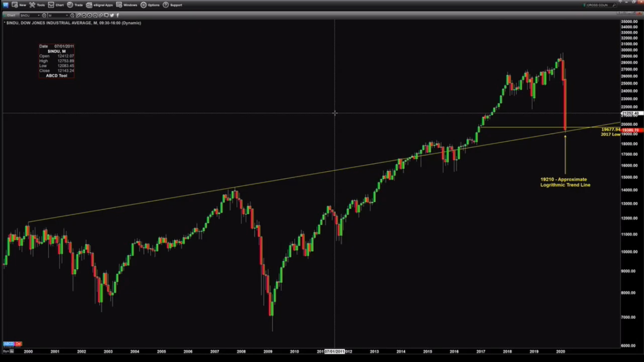
Task: Open the Chart menu
Action: 56,5
